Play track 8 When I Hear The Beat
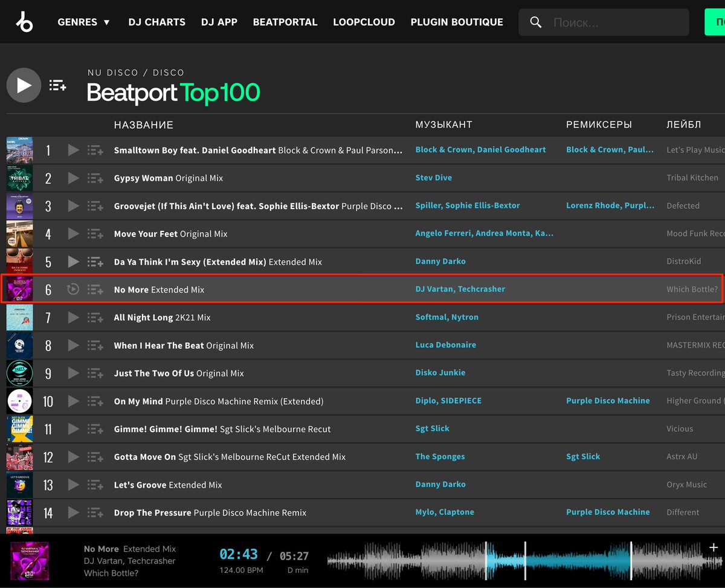725x588 pixels. 73,345
